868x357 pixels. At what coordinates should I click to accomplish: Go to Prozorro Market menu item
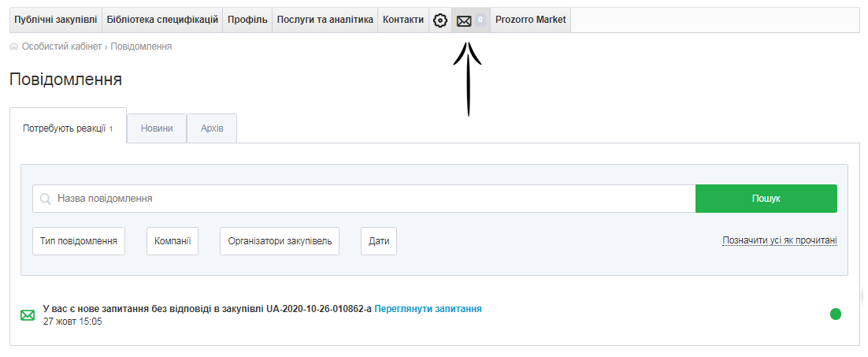point(530,20)
